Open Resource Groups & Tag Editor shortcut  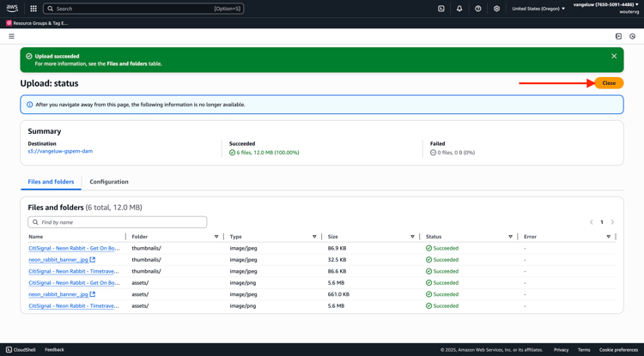click(x=37, y=23)
